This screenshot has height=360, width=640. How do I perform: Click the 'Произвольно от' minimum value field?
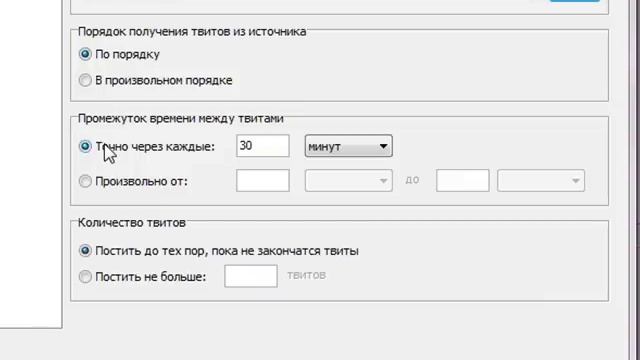(263, 180)
